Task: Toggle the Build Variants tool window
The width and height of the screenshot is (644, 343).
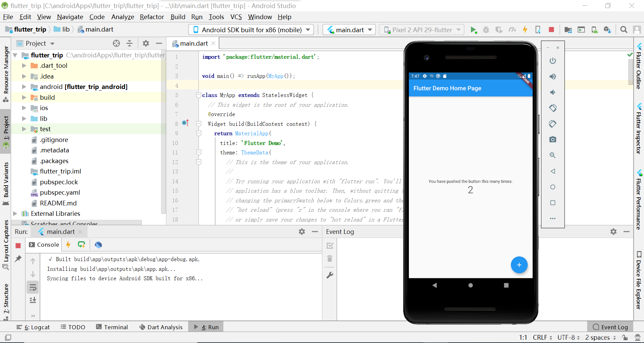Action: 6,184
